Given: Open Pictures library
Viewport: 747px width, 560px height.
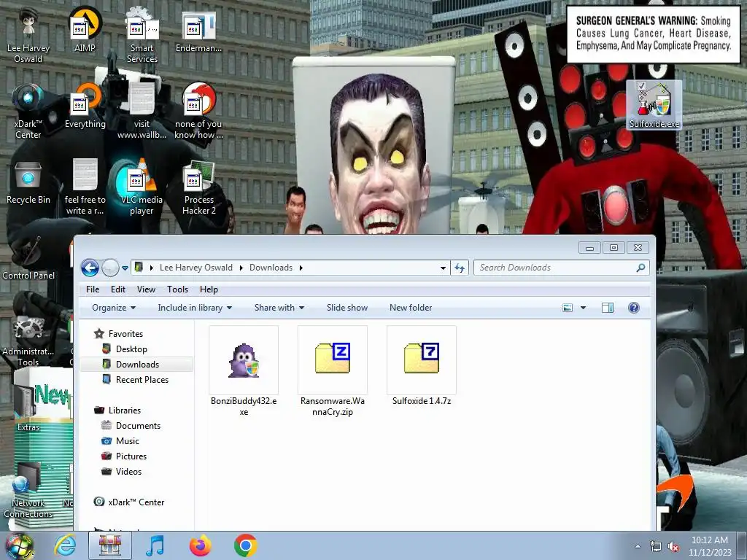Looking at the screenshot, I should [131, 456].
